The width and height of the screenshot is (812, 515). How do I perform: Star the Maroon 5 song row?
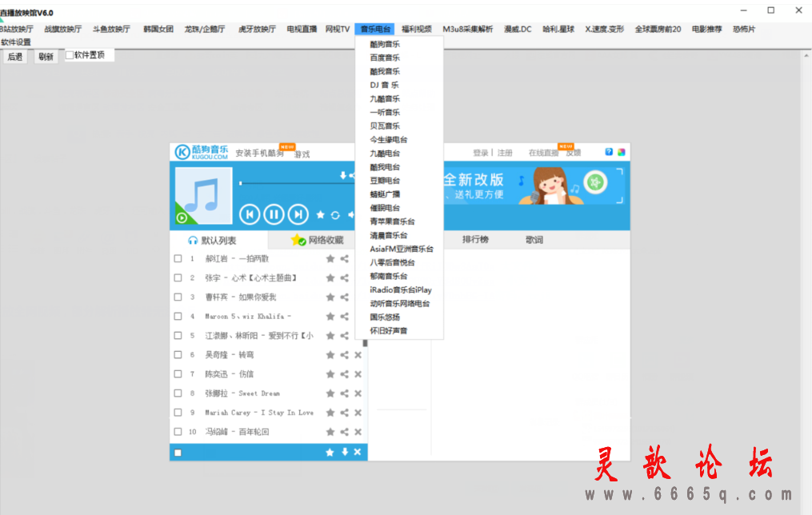tap(330, 316)
